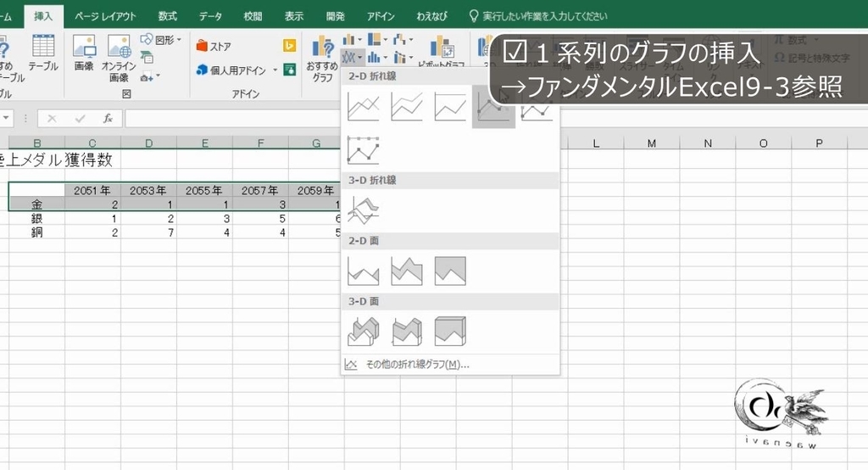Click the SmartArt icon below 図形

147,57
